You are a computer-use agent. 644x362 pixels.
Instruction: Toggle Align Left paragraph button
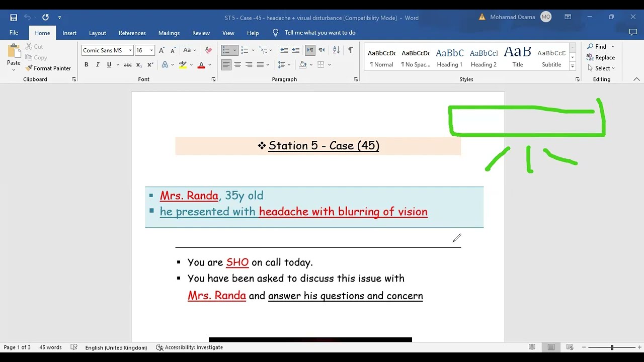click(x=226, y=65)
